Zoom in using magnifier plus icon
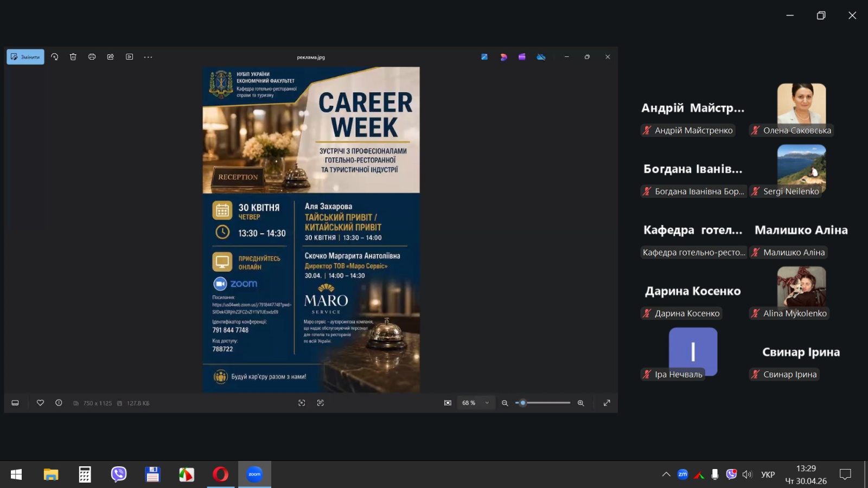868x488 pixels. 581,403
